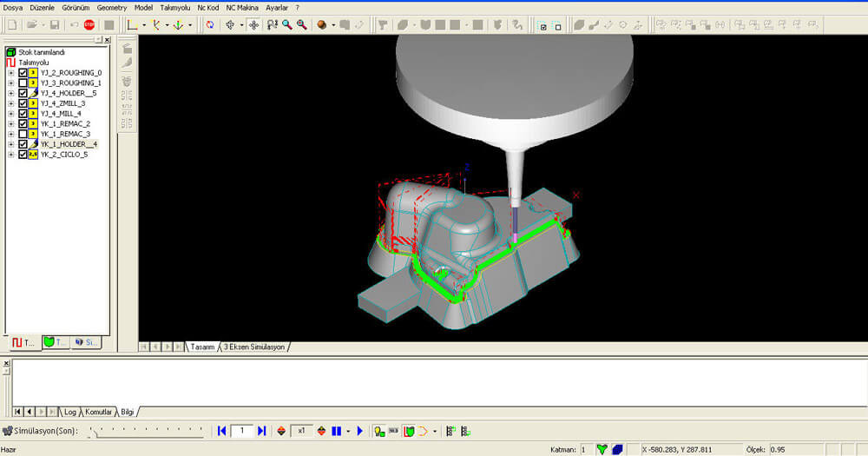Select the pan view arrows tool

pos(253,24)
